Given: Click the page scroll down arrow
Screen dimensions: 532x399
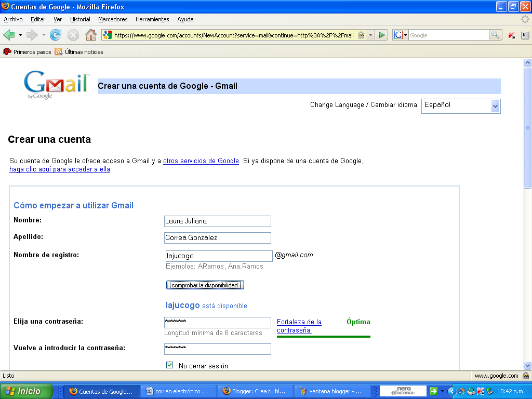Looking at the screenshot, I should pyautogui.click(x=527, y=365).
